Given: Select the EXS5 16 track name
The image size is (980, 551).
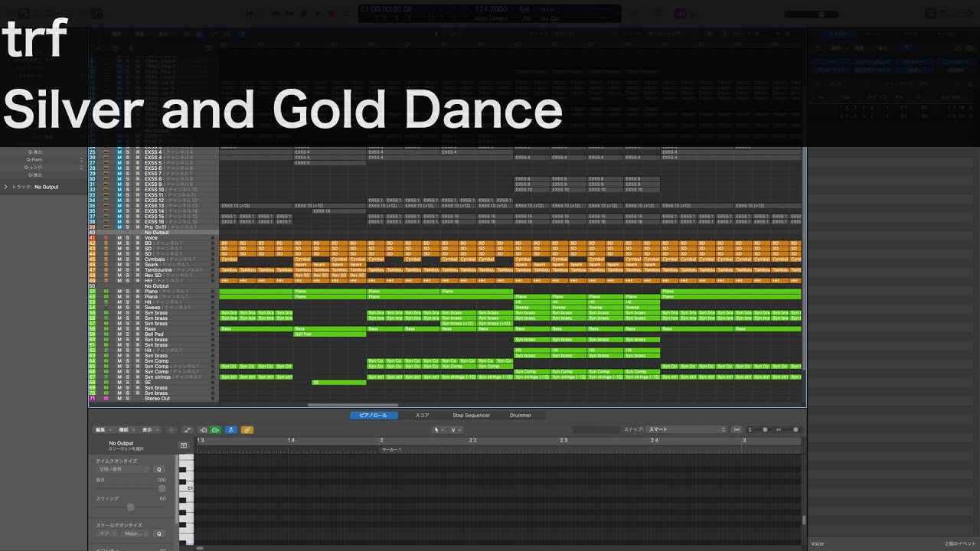Looking at the screenshot, I should (154, 222).
